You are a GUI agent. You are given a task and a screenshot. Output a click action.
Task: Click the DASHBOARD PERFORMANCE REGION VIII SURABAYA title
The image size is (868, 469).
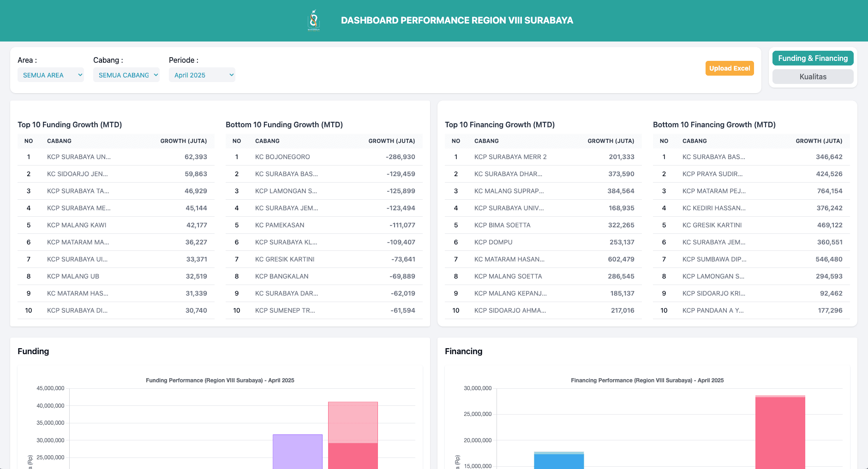coord(456,20)
